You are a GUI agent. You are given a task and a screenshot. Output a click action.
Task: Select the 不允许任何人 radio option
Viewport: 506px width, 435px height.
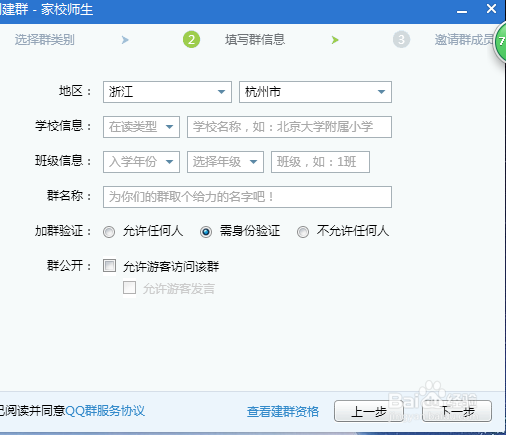(303, 232)
